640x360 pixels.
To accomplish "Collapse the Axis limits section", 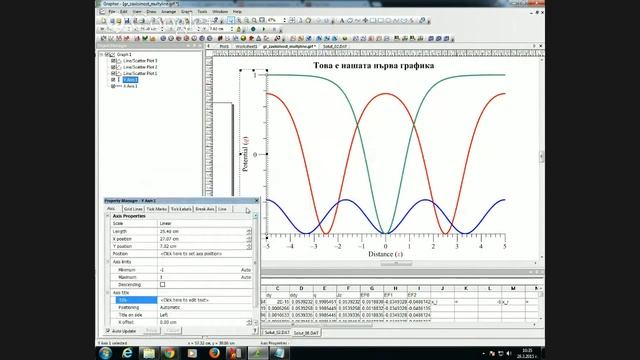I will click(x=108, y=262).
